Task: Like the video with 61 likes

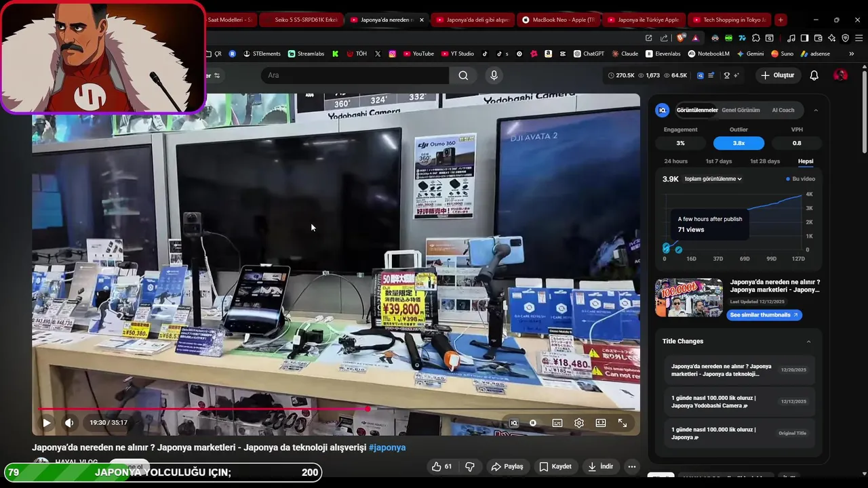Action: pyautogui.click(x=442, y=466)
